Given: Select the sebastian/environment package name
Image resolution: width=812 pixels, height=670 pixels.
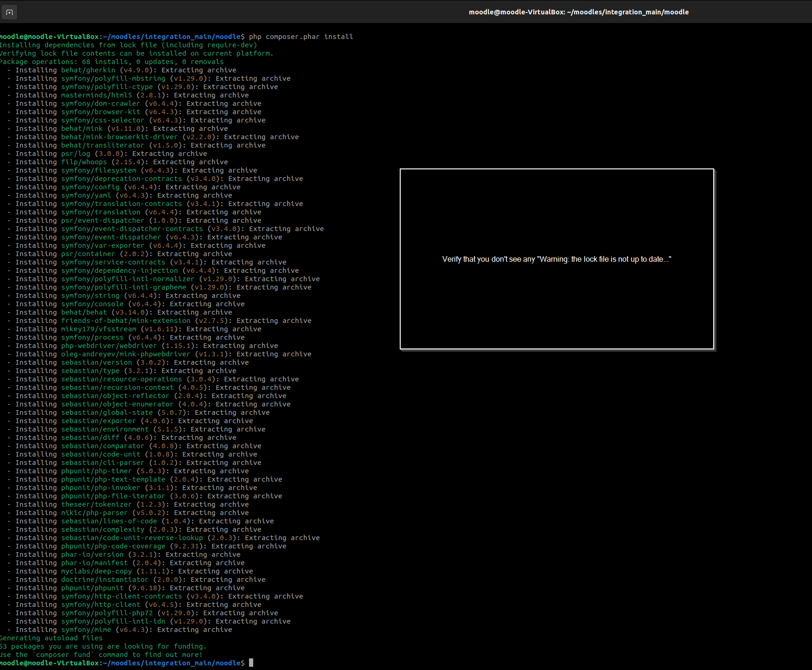Looking at the screenshot, I should [x=105, y=429].
